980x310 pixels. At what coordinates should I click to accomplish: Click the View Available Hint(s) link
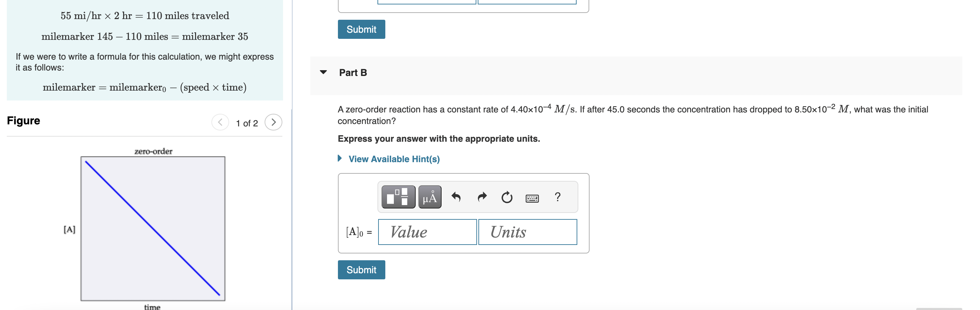(394, 159)
